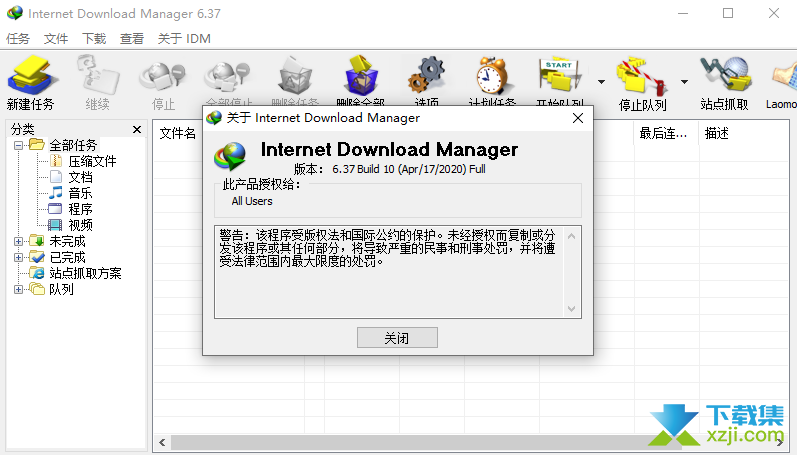Click the IDM logo in About dialog

230,156
